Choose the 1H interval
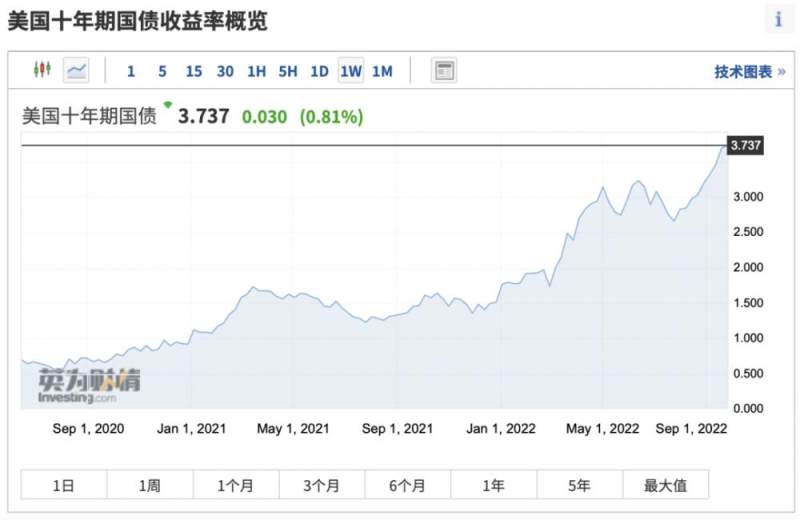 pyautogui.click(x=257, y=71)
